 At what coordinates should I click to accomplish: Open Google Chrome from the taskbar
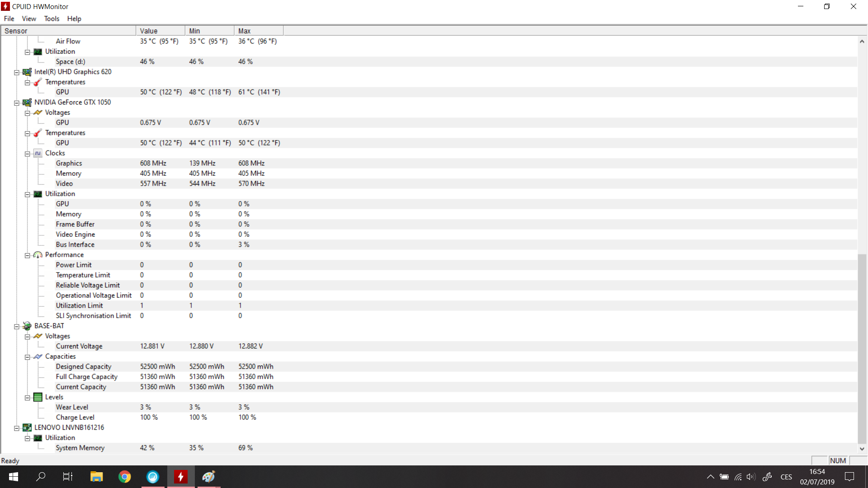[124, 477]
